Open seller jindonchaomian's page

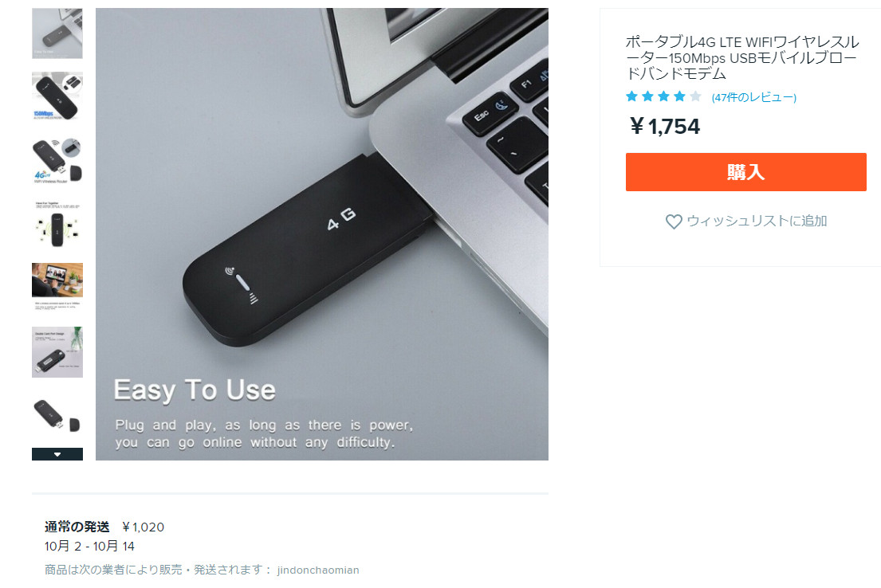(x=318, y=570)
